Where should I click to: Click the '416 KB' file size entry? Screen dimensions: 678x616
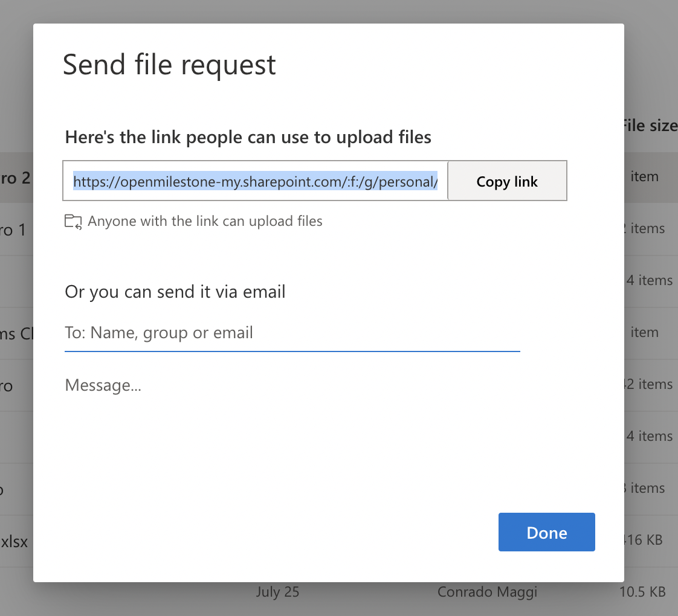point(645,539)
